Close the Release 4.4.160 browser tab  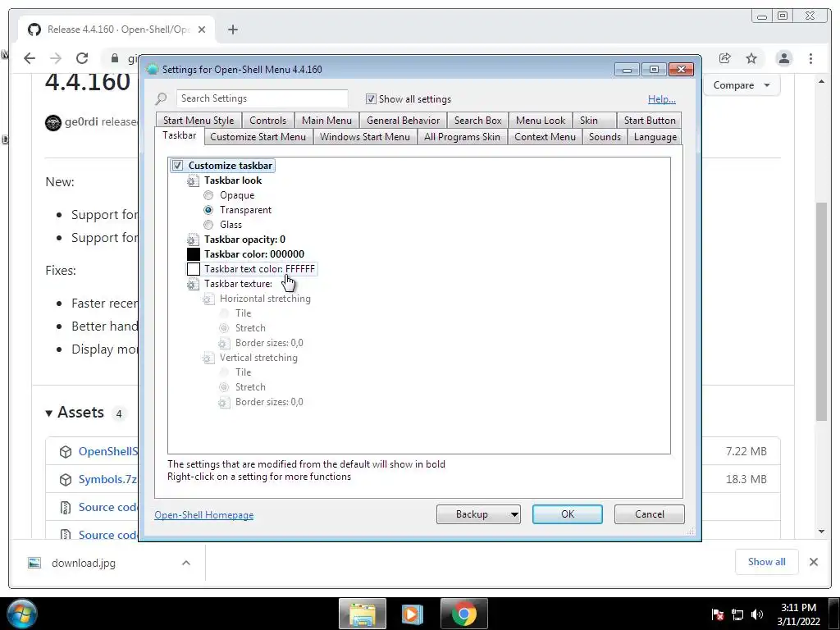pyautogui.click(x=202, y=30)
